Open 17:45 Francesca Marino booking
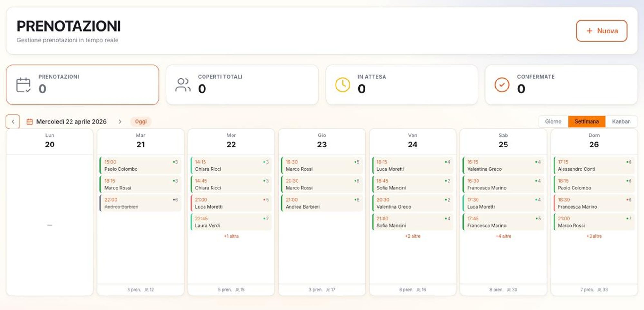Image resolution: width=644 pixels, height=310 pixels. coord(503,222)
